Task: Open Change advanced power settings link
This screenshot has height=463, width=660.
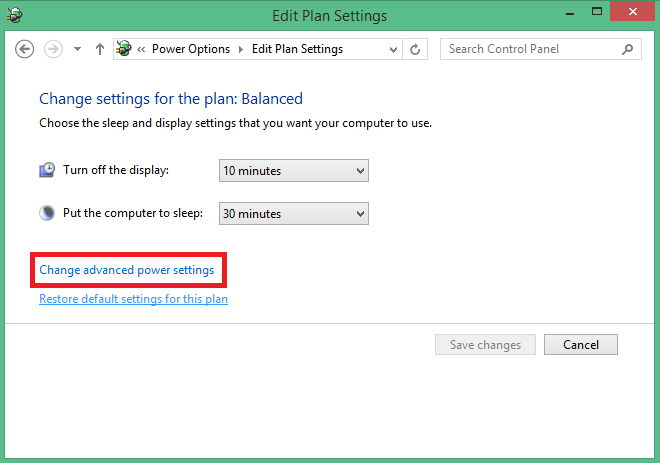Action: [126, 270]
